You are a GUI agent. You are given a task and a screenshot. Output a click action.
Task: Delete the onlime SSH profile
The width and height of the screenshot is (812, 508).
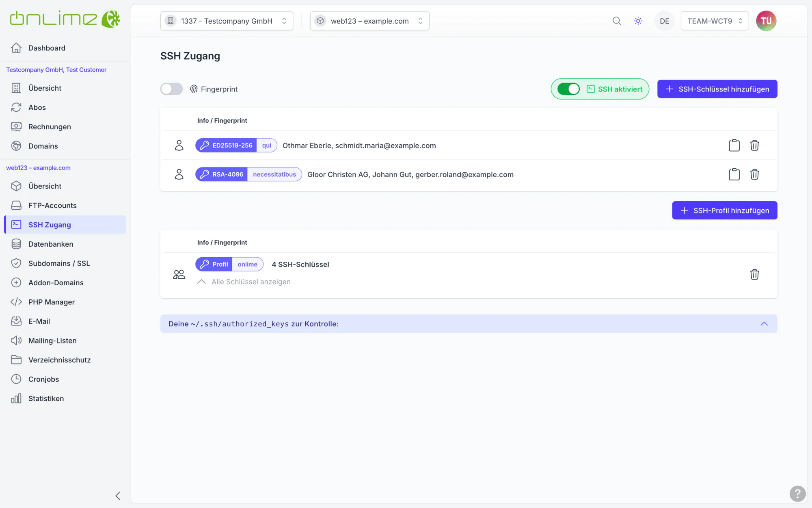[754, 274]
